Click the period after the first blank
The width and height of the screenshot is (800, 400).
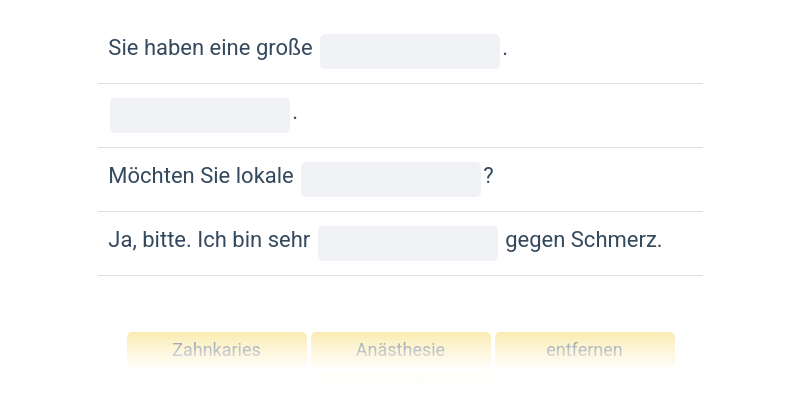[x=505, y=49]
